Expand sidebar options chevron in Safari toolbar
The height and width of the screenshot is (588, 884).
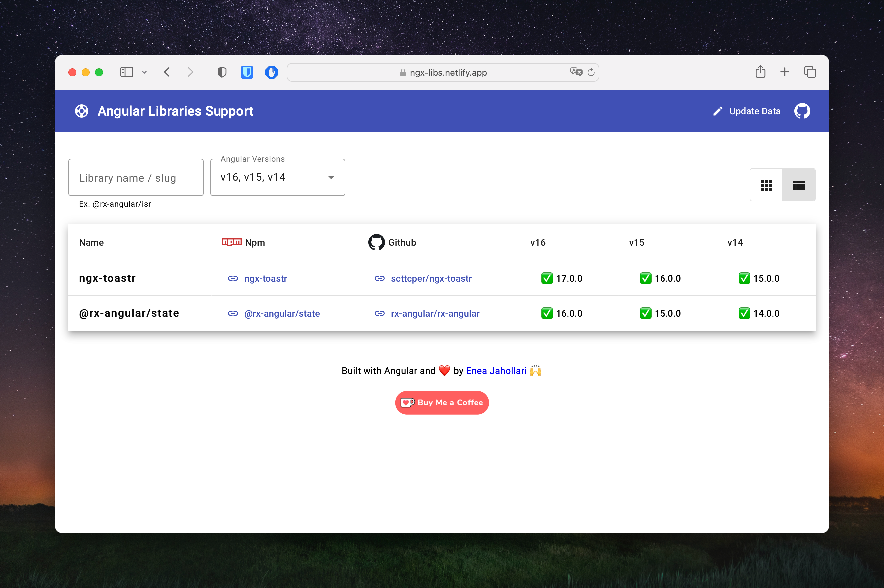tap(144, 72)
